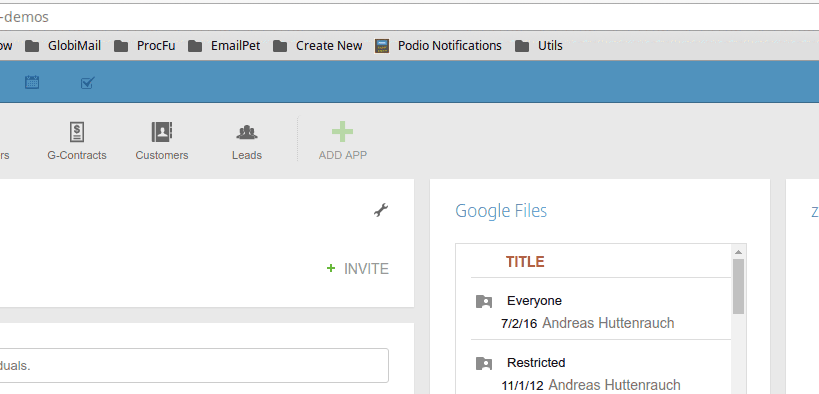Open the Utils bookmarks folder
819x394 pixels.
[539, 46]
